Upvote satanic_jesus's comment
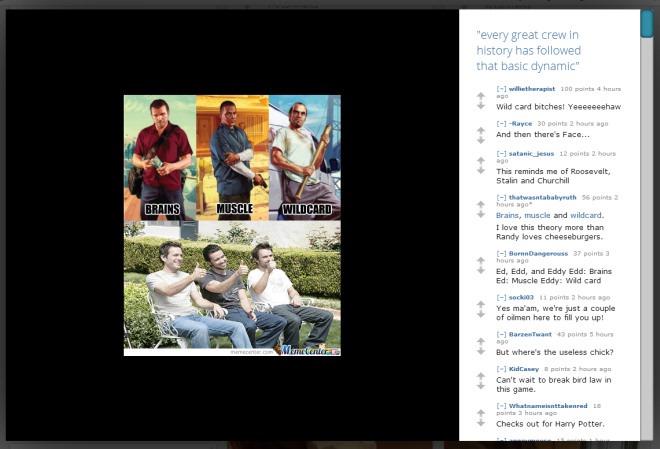The image size is (660, 449). point(481,160)
